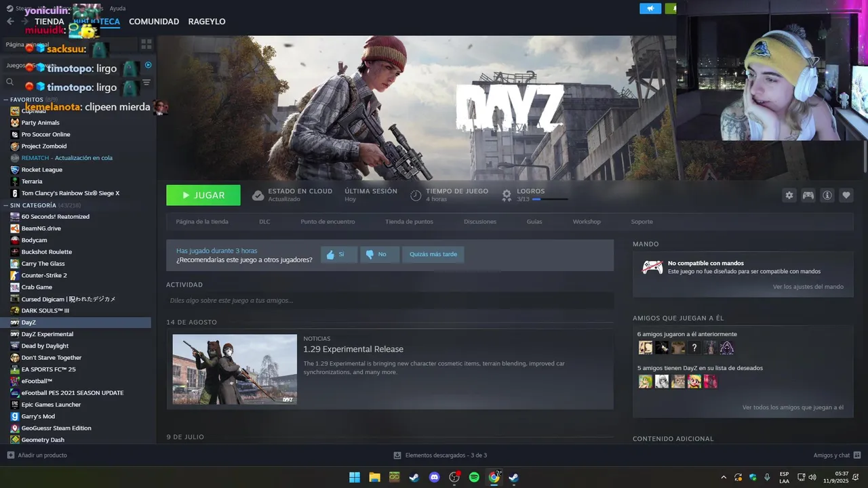
Task: Open Chrome from taskbar
Action: point(494,477)
